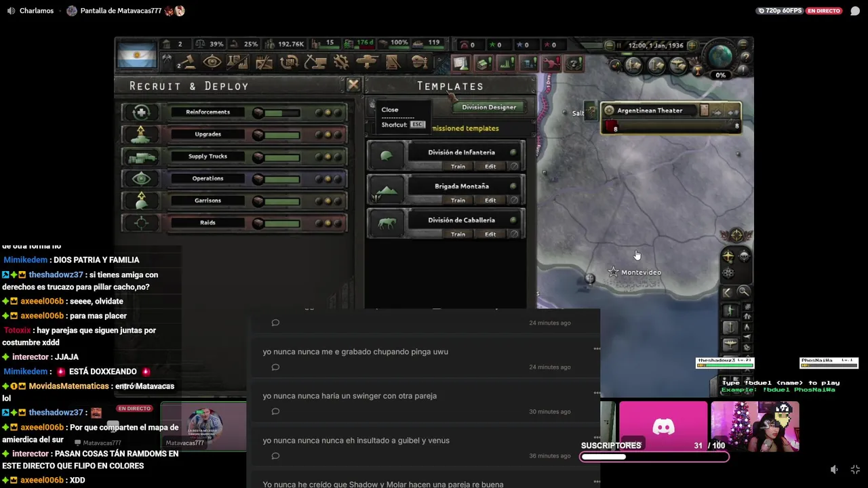Click the Reinforcements equipment progress bar
The height and width of the screenshot is (488, 868).
(x=281, y=113)
